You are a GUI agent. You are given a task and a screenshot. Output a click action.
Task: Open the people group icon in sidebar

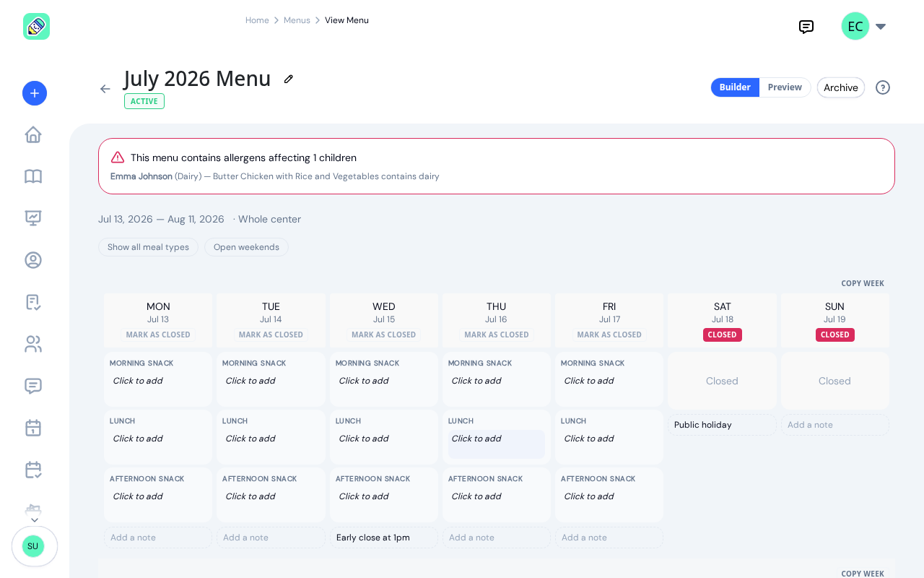tap(33, 344)
